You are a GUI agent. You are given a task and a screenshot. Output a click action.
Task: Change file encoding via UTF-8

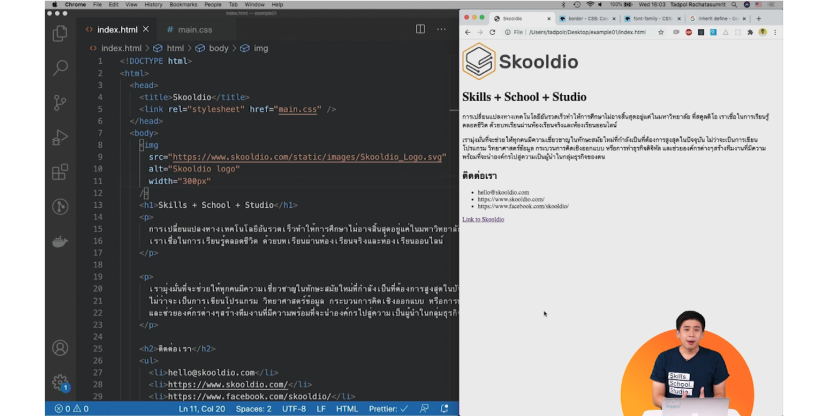(294, 409)
